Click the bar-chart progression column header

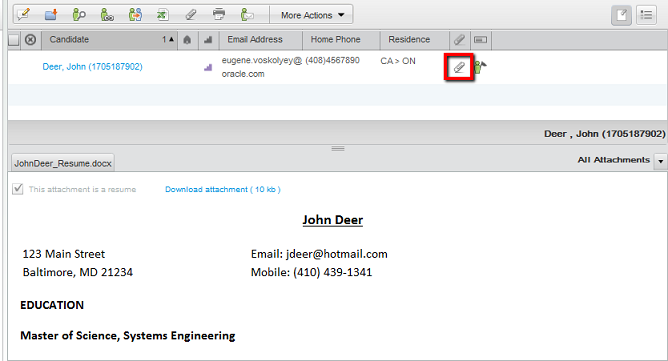pyautogui.click(x=208, y=40)
